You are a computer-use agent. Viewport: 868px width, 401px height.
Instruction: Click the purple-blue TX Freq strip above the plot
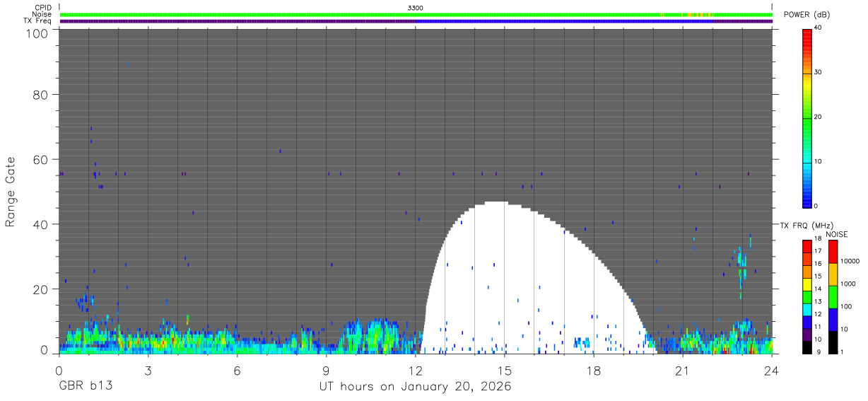coord(416,21)
